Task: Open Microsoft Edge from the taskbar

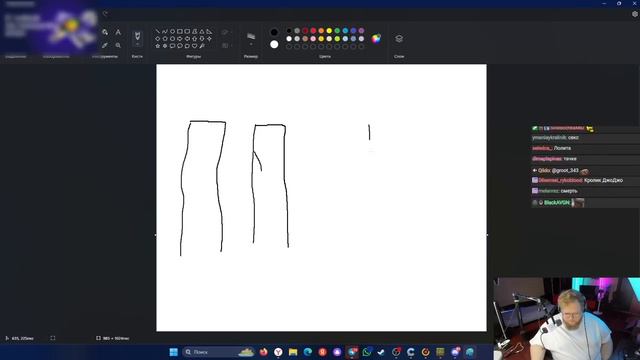Action: tap(308, 352)
